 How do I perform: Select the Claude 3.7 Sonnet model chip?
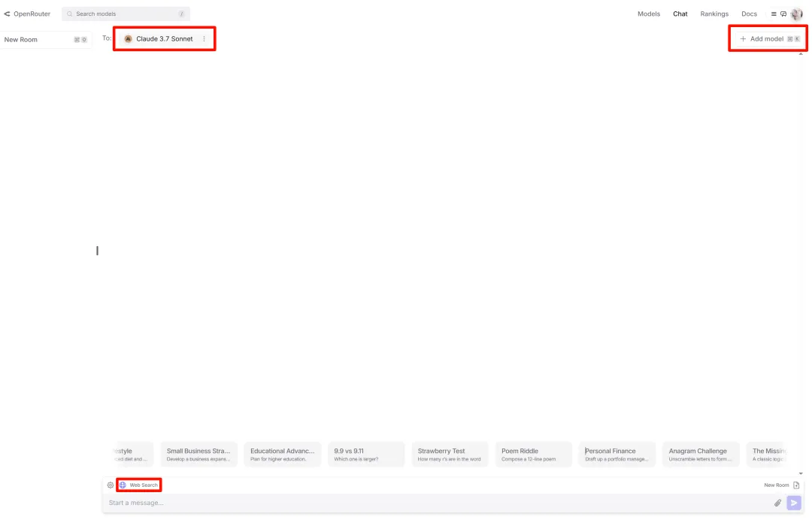pos(158,39)
